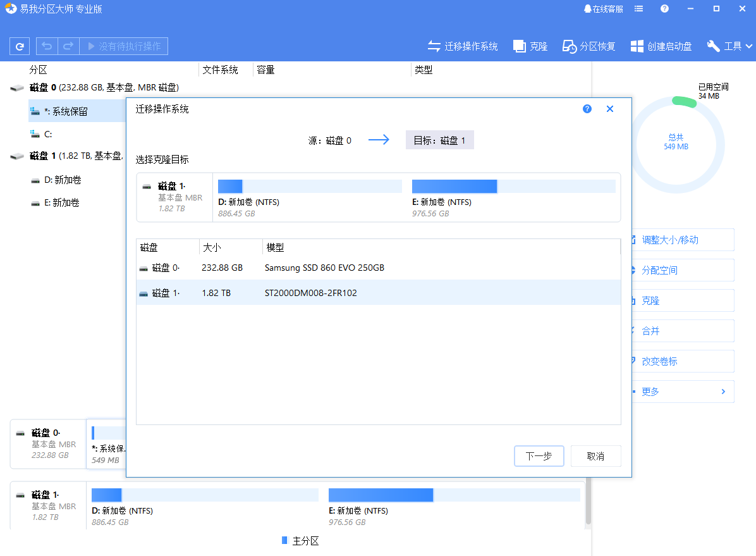Click 合并 in the right panel
This screenshot has height=556, width=756.
[683, 331]
